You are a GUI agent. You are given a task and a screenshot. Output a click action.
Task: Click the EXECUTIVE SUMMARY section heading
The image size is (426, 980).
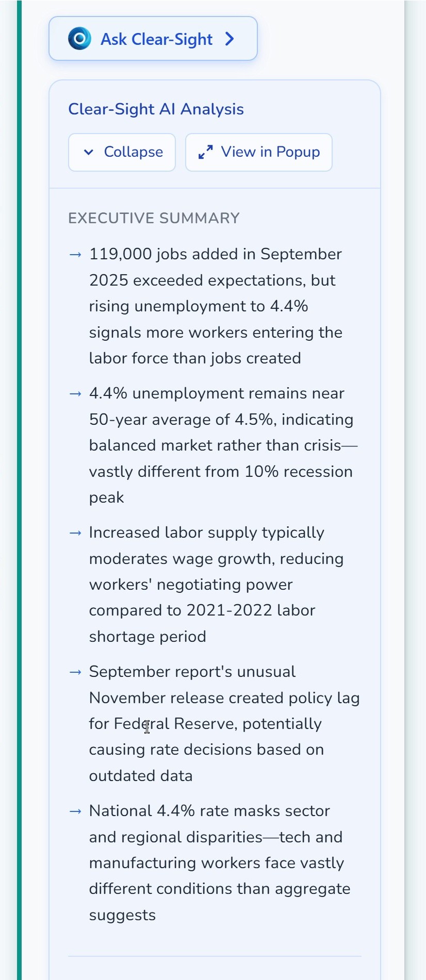(154, 218)
